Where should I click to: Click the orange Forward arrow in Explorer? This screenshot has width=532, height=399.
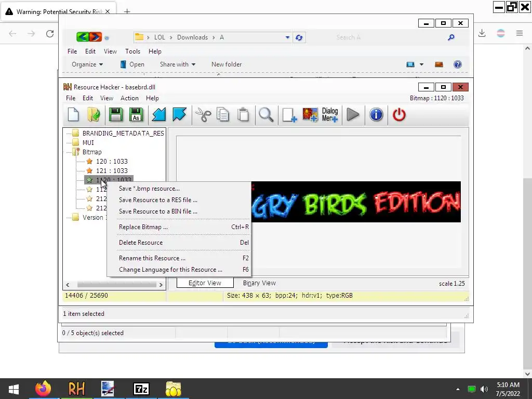click(96, 37)
